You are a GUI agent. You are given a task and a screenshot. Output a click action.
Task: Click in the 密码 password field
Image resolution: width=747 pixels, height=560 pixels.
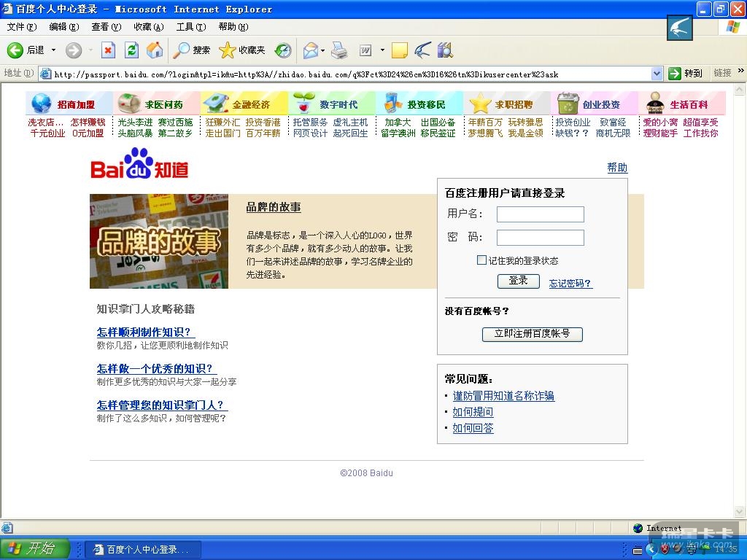click(x=541, y=238)
